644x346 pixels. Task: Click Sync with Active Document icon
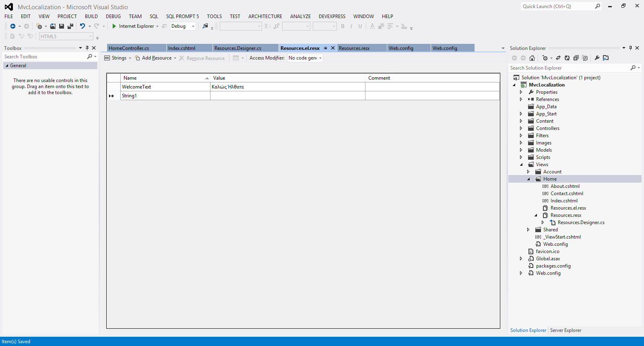[x=558, y=58]
